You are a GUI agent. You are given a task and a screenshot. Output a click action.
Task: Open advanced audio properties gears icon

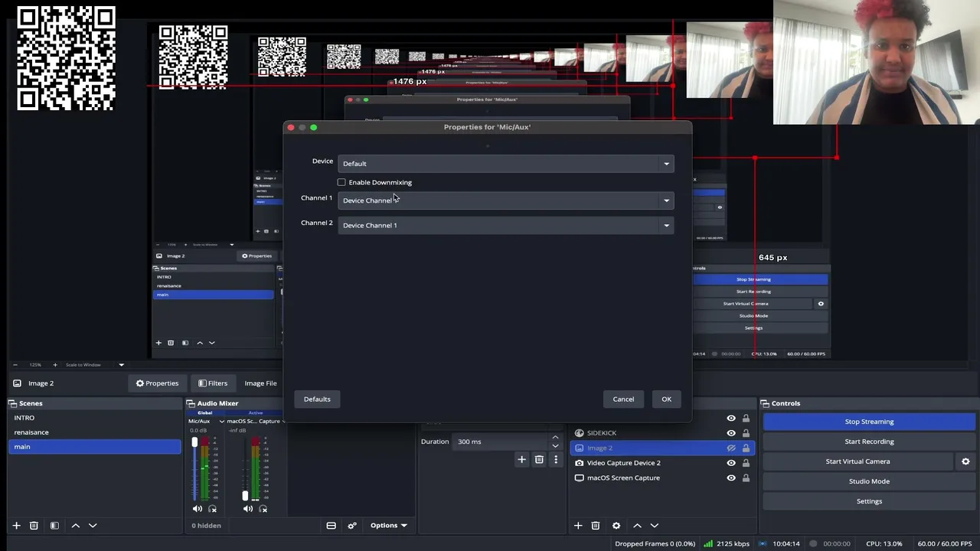tap(352, 526)
